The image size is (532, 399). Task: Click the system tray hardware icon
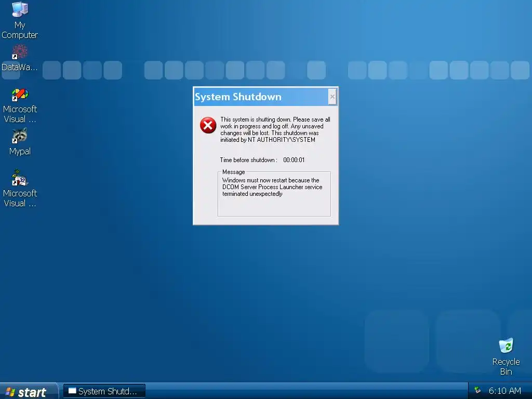(x=477, y=391)
